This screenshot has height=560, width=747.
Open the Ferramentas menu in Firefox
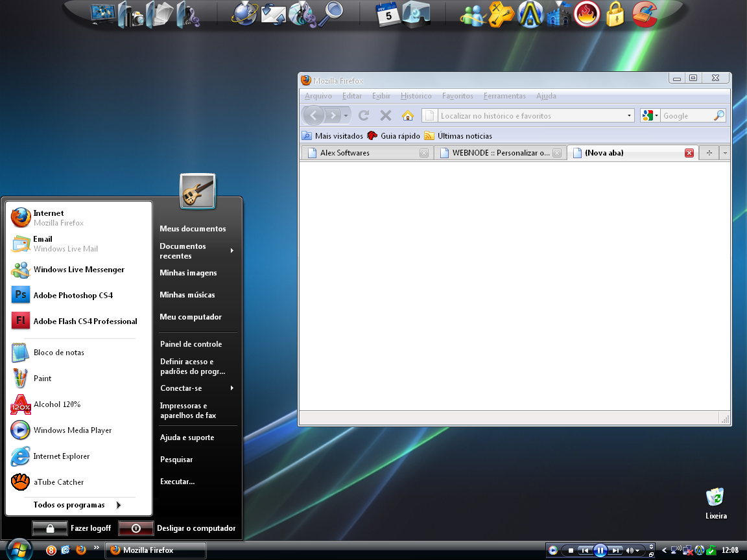coord(504,96)
